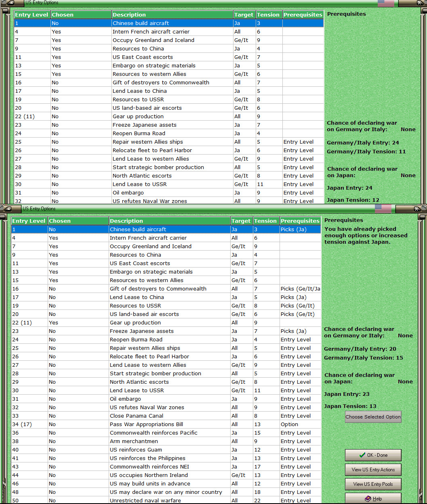Select 'Freeze Japanese assets' in lower window
The height and width of the screenshot is (504, 427).
point(166,331)
